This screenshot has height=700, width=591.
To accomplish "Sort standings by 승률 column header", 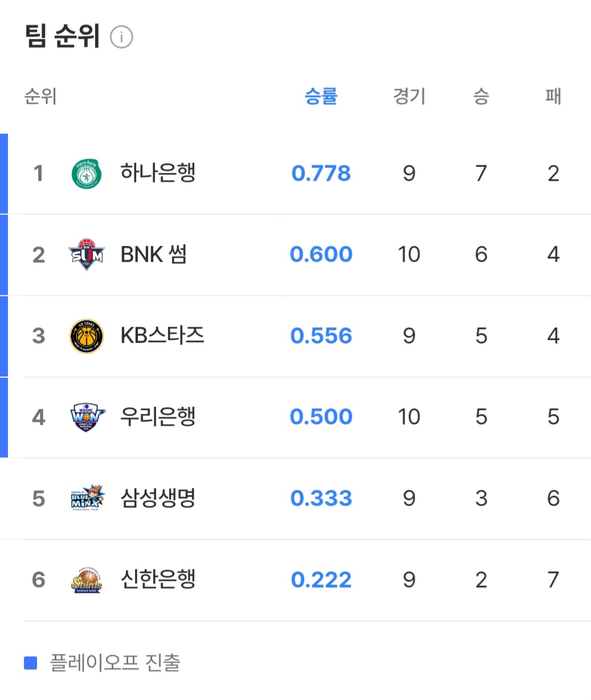I will 321,96.
